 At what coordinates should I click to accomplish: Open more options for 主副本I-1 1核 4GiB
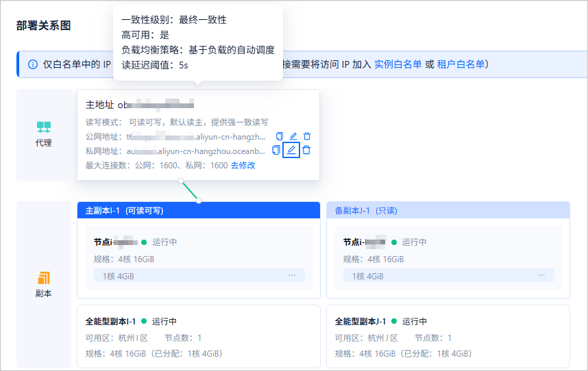(292, 275)
